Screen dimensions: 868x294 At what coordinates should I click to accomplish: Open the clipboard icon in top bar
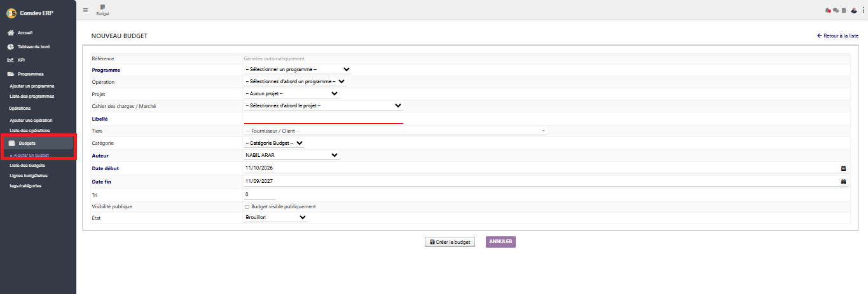click(844, 10)
